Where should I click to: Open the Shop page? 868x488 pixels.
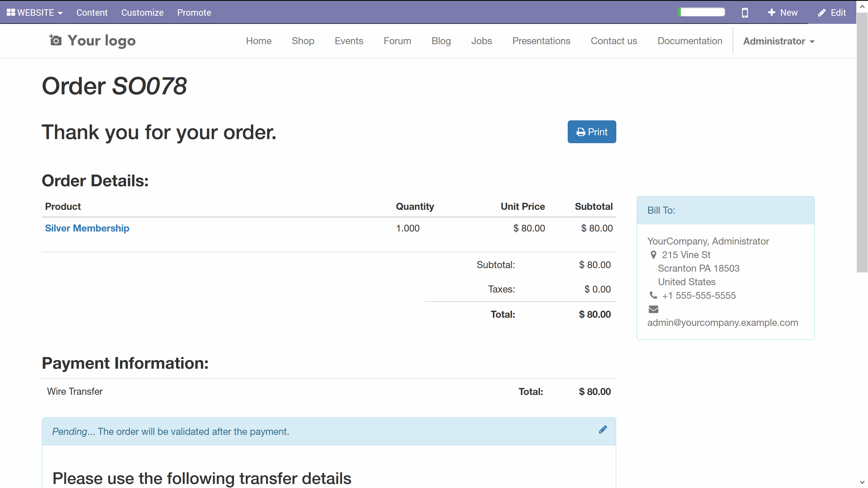click(303, 41)
